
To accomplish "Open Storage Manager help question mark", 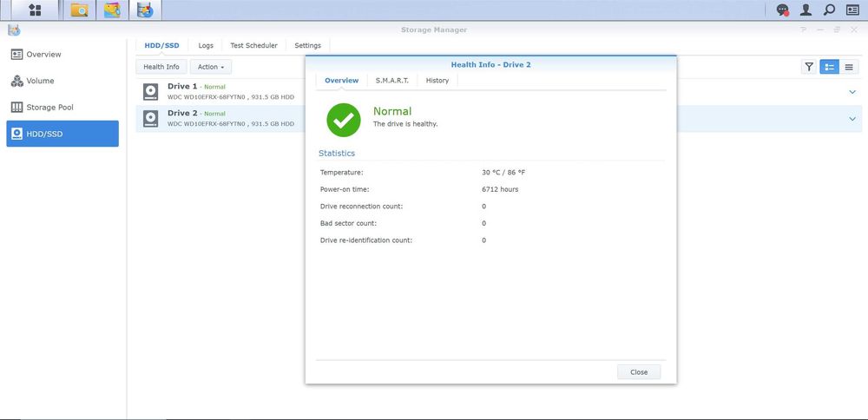I will tap(803, 30).
